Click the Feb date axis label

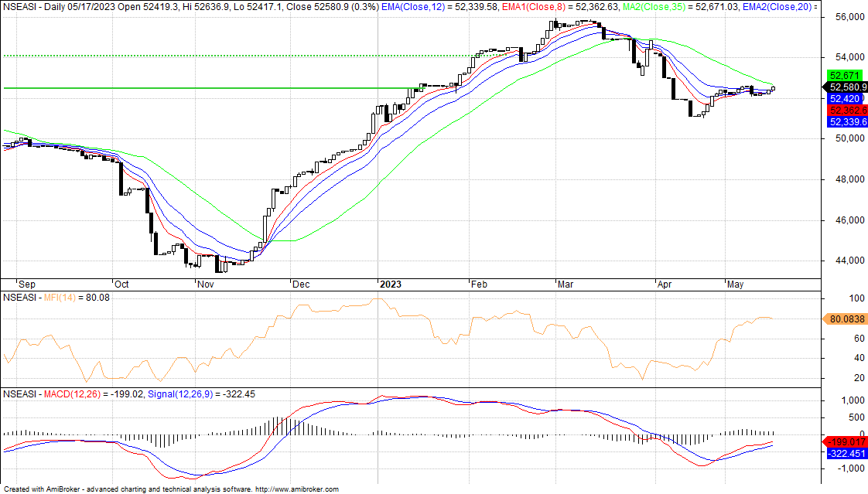point(479,284)
